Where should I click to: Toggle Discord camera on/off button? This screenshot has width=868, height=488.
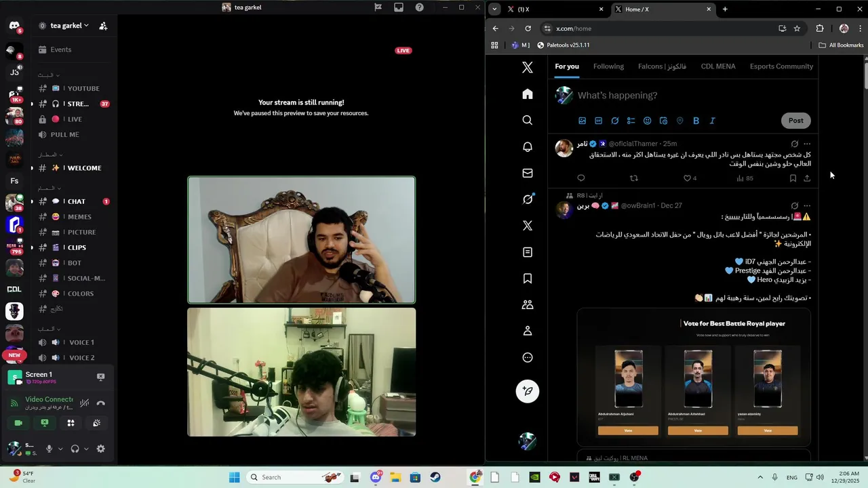[x=18, y=423]
